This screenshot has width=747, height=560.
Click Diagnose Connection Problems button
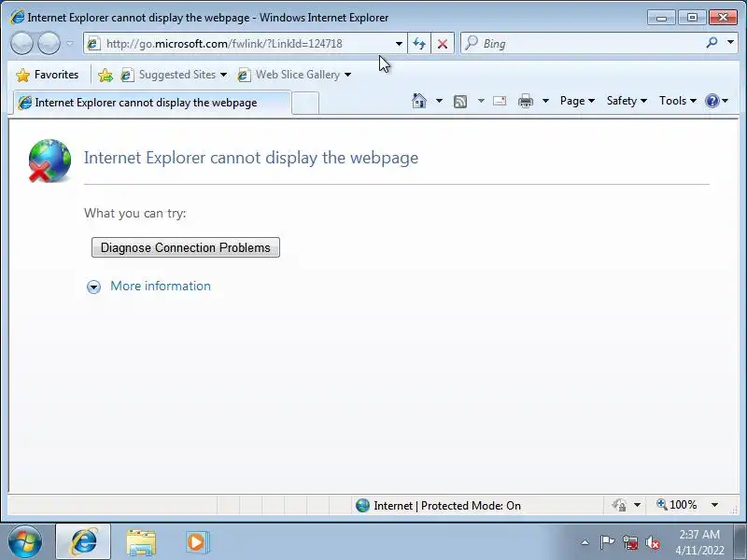click(186, 247)
